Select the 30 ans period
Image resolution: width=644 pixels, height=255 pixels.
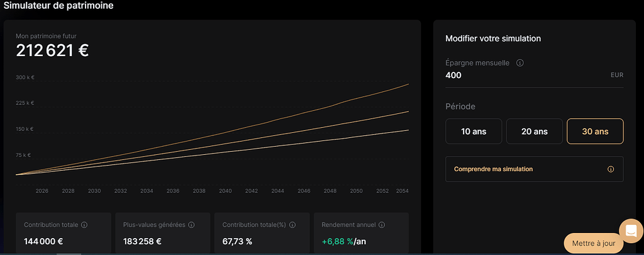(x=595, y=132)
